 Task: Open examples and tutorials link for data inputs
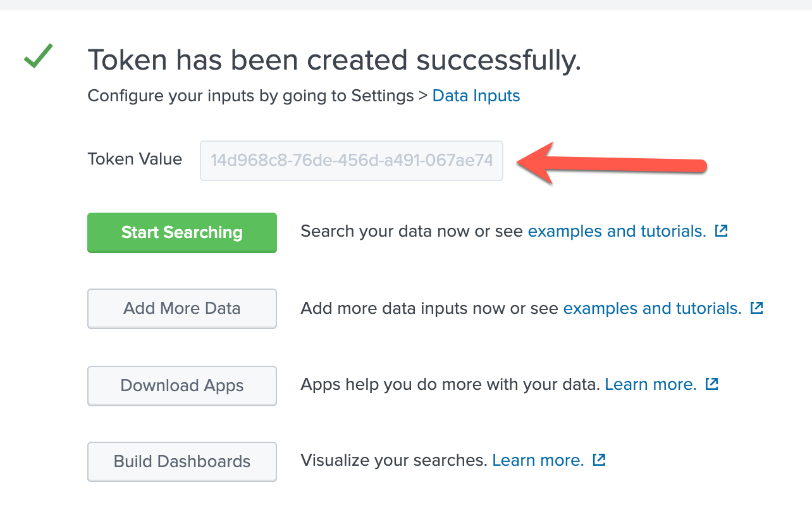(652, 308)
